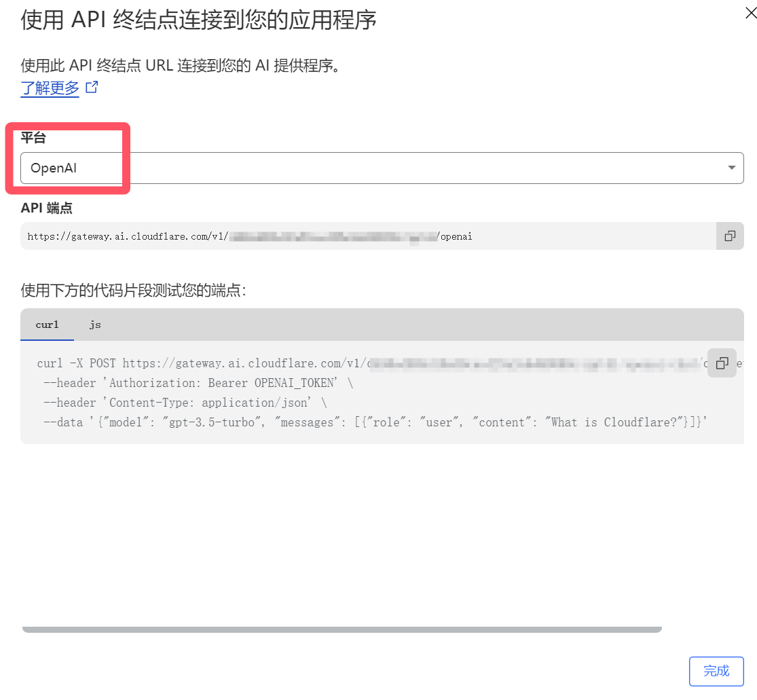This screenshot has width=757, height=700.
Task: Click the copy icon next to API 端点
Action: tap(730, 236)
